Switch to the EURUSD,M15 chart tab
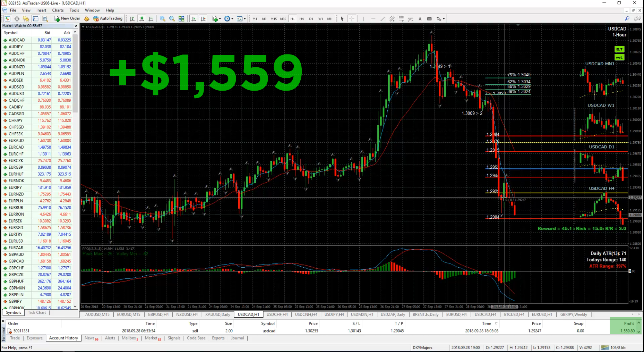This screenshot has height=352, width=644. (x=129, y=315)
